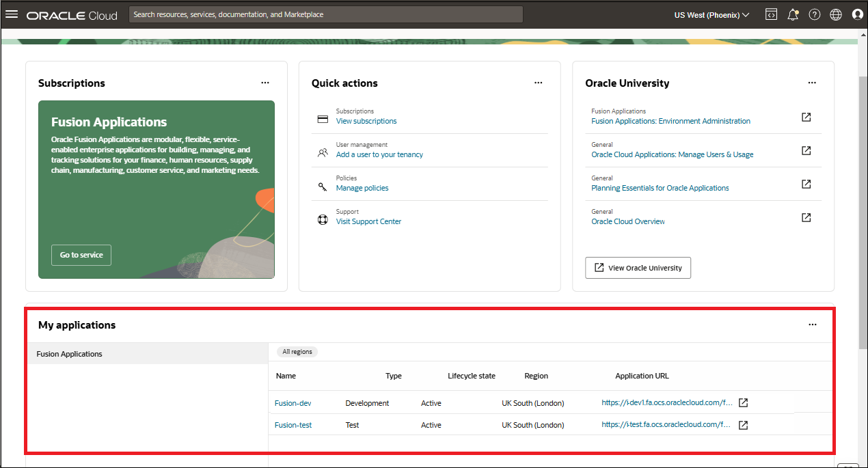868x468 pixels.
Task: Open the navigation hamburger menu
Action: [12, 14]
